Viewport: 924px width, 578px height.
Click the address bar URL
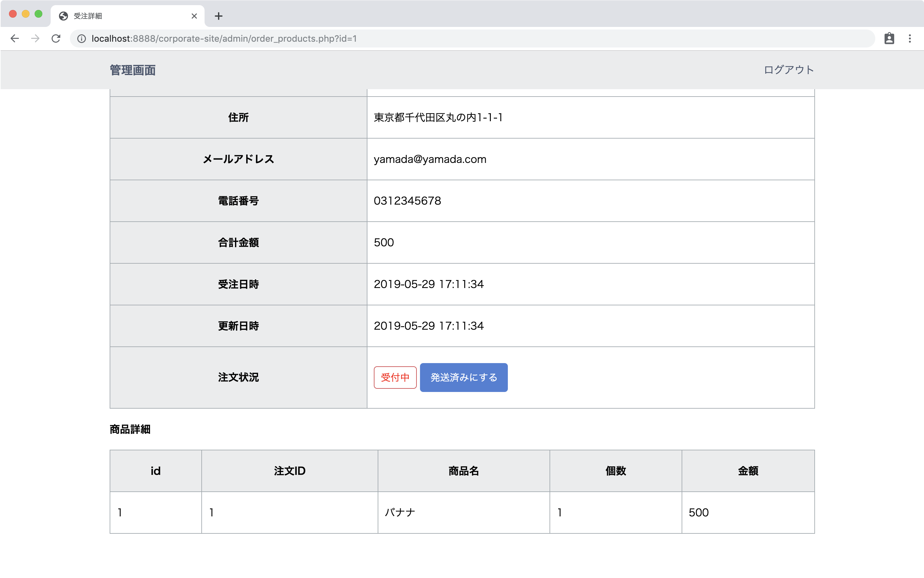[x=224, y=38]
